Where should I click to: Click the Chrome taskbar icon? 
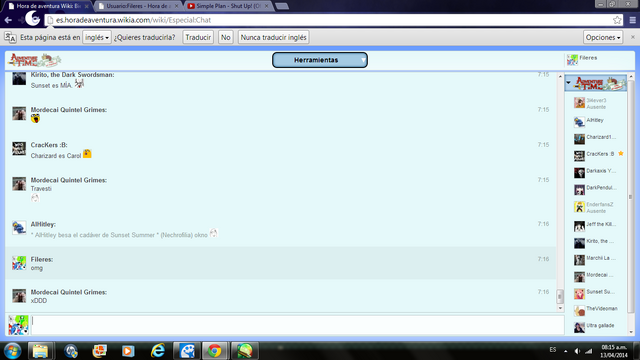point(214,351)
